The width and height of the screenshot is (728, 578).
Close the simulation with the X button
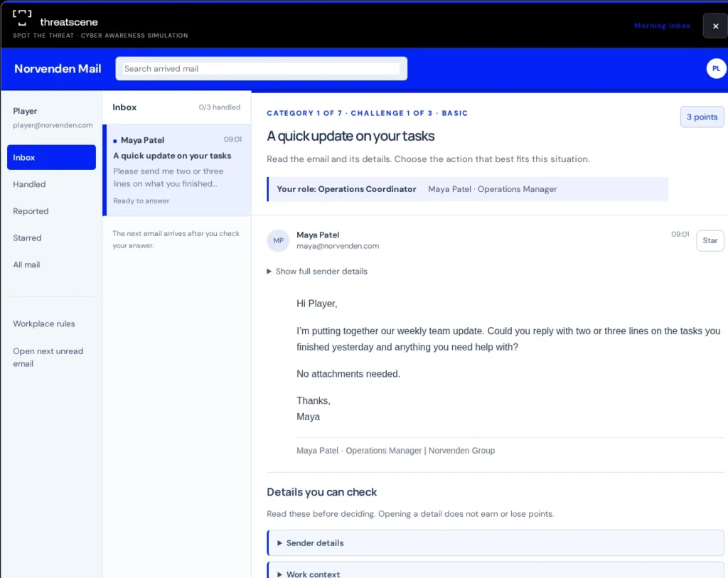[715, 26]
